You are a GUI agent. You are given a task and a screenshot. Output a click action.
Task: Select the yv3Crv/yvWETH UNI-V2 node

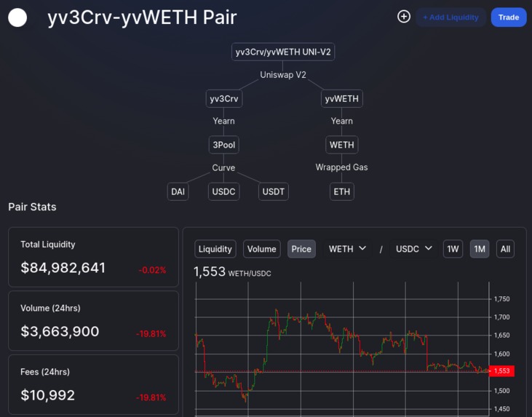tap(283, 52)
